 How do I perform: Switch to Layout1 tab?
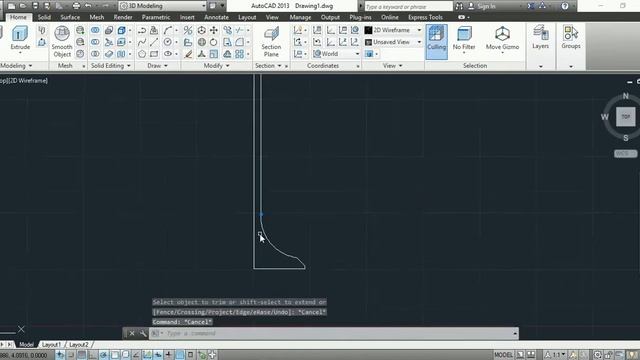(x=51, y=345)
